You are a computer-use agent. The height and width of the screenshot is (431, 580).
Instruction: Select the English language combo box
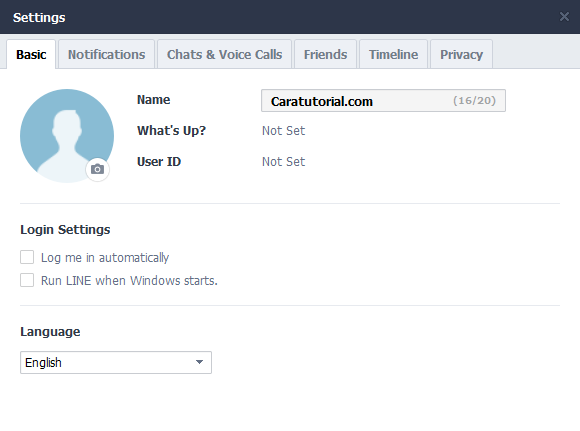click(116, 363)
